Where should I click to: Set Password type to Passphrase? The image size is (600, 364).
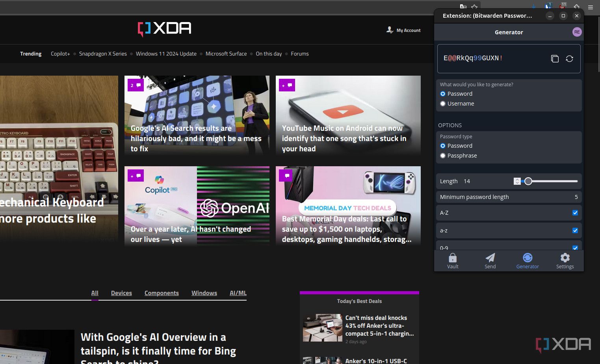pos(443,156)
